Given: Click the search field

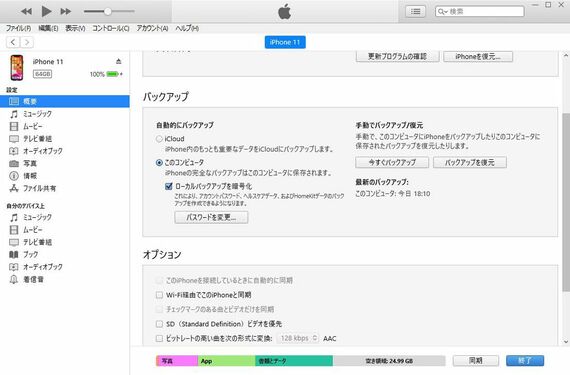Looking at the screenshot, I should click(x=480, y=12).
